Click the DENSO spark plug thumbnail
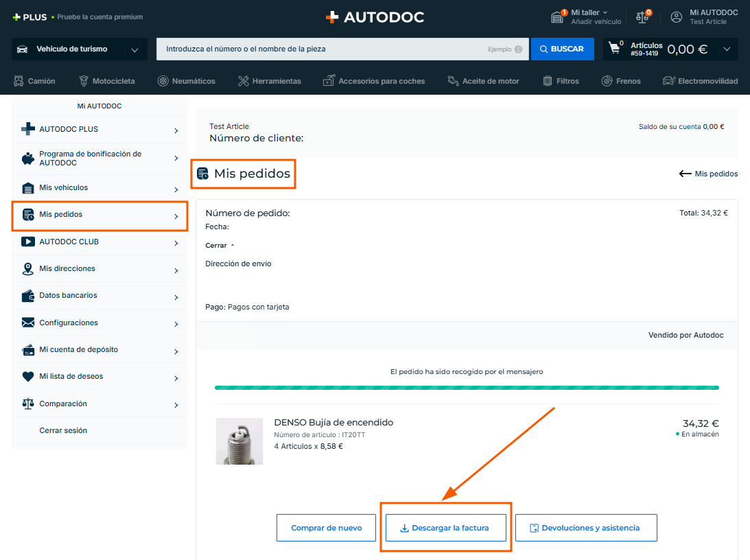 (239, 441)
